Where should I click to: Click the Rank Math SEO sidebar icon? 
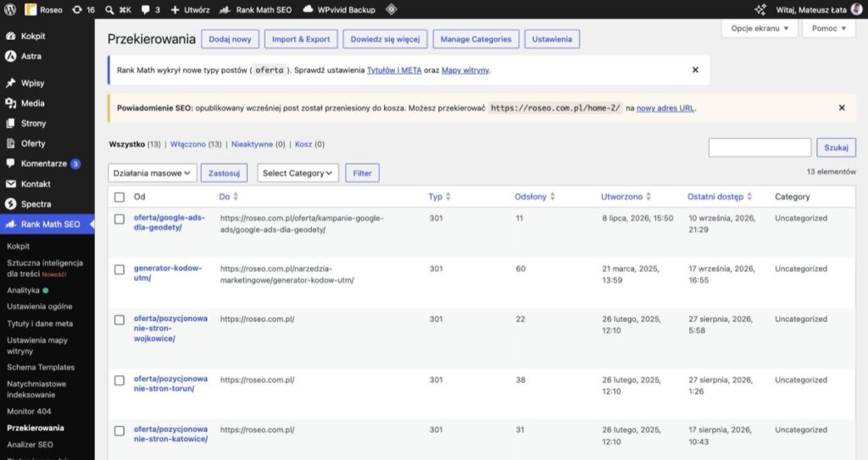[10, 224]
